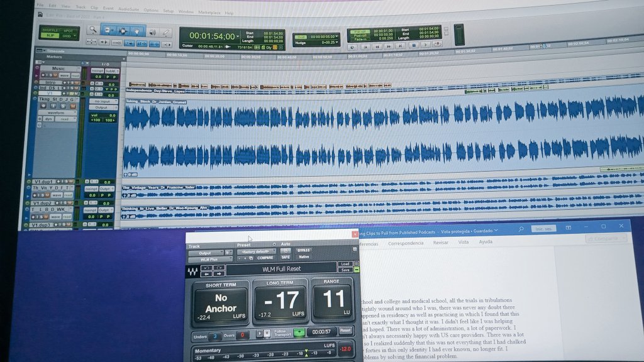
Task: Click Fast Forward in the transport bar
Action: point(389,47)
